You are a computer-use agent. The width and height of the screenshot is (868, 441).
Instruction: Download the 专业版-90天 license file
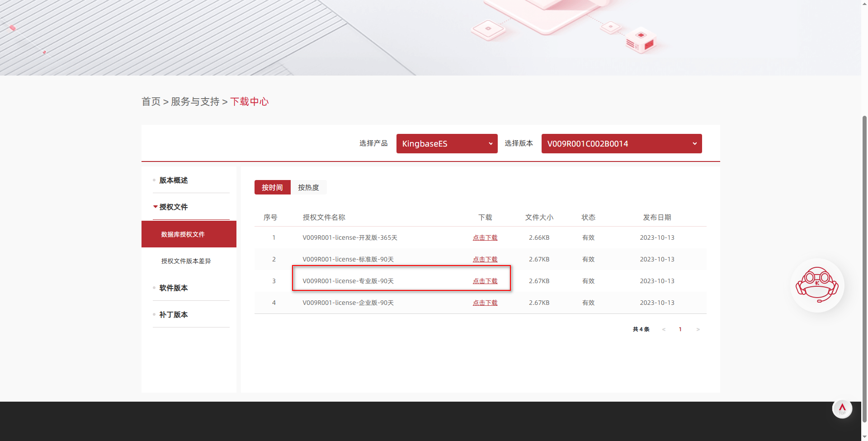pyautogui.click(x=485, y=280)
